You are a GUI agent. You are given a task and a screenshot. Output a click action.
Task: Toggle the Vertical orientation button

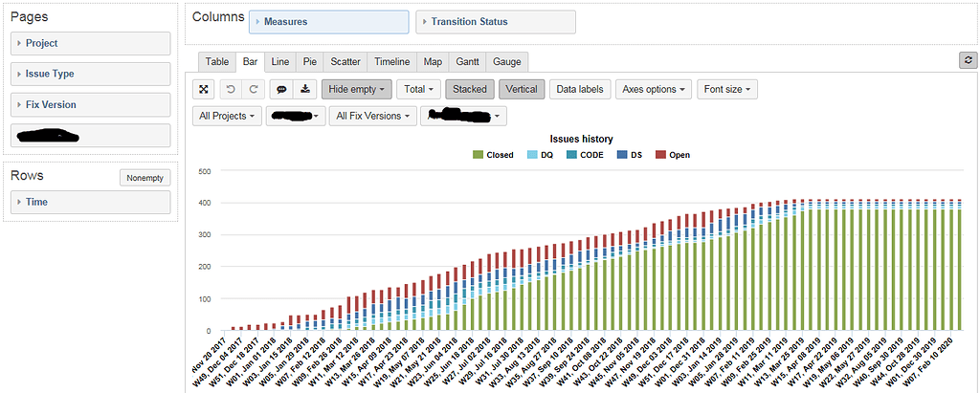pyautogui.click(x=521, y=89)
